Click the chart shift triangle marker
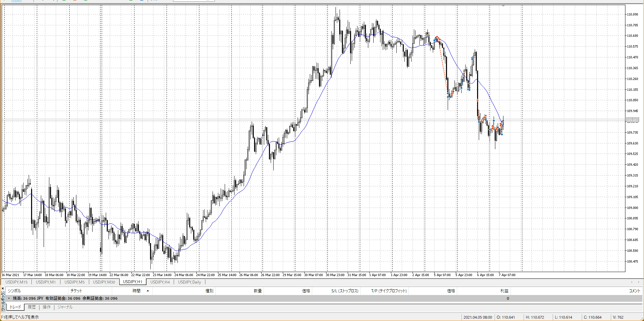The height and width of the screenshot is (321, 644). [503, 6]
